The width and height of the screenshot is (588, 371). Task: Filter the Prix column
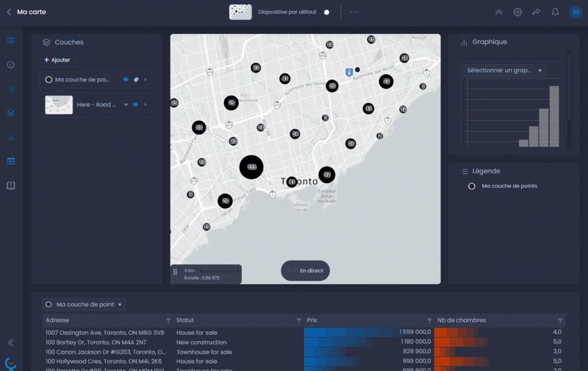(429, 320)
